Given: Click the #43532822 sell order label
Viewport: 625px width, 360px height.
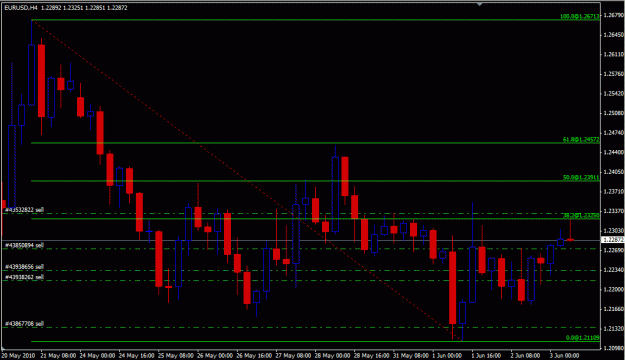Looking at the screenshot, I should (24, 210).
